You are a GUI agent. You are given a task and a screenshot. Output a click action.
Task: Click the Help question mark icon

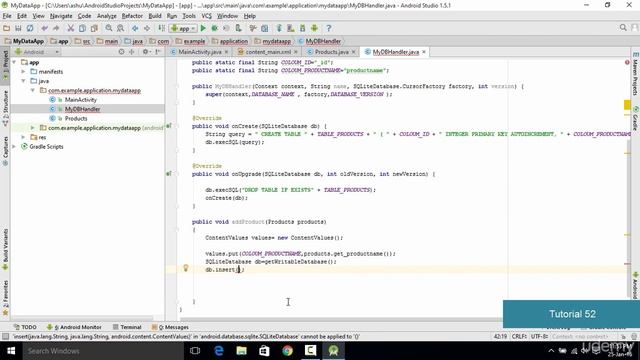pyautogui.click(x=329, y=28)
